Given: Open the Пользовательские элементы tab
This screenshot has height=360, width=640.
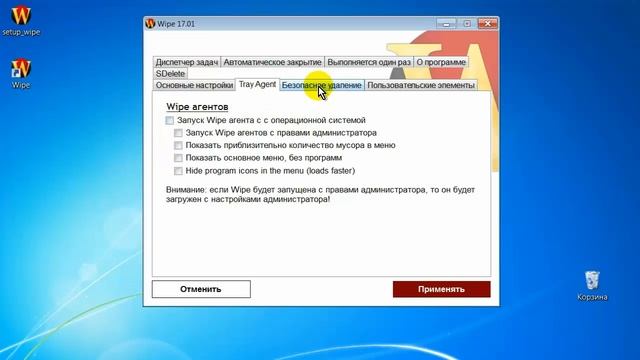Looking at the screenshot, I should pyautogui.click(x=421, y=85).
